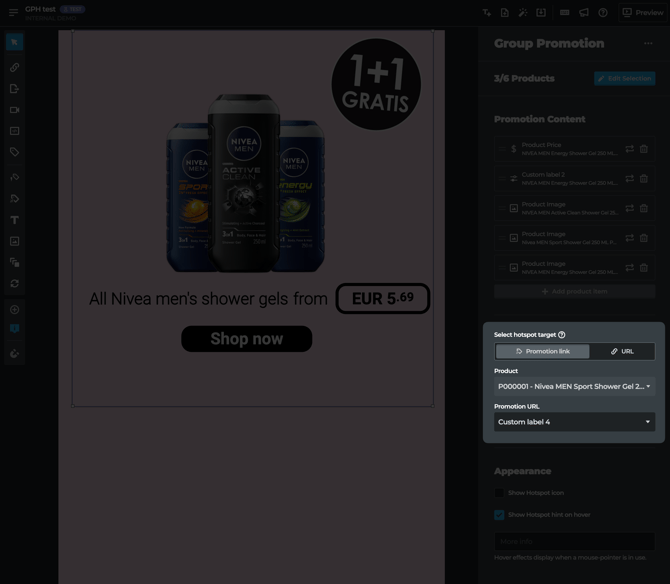Viewport: 670px width, 584px height.
Task: Swap product for Custom label 2 item
Action: 630,179
